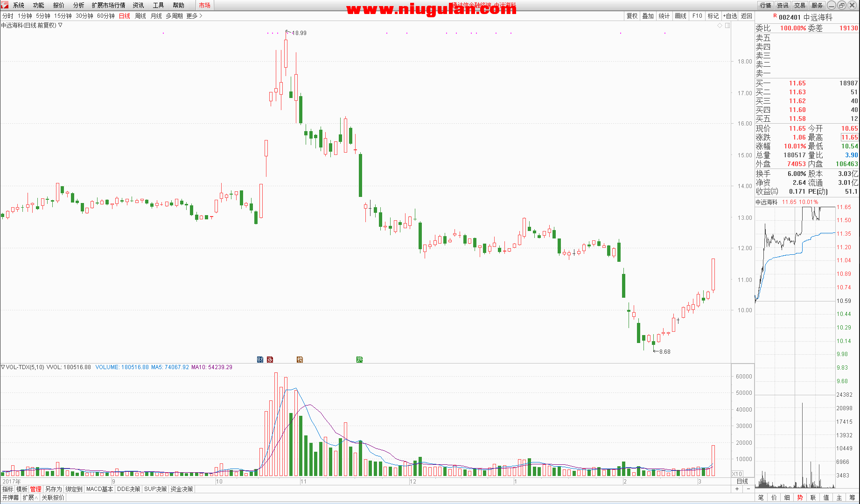This screenshot has width=860, height=504.
Task: Click the X10 volume scale label
Action: pyautogui.click(x=737, y=474)
